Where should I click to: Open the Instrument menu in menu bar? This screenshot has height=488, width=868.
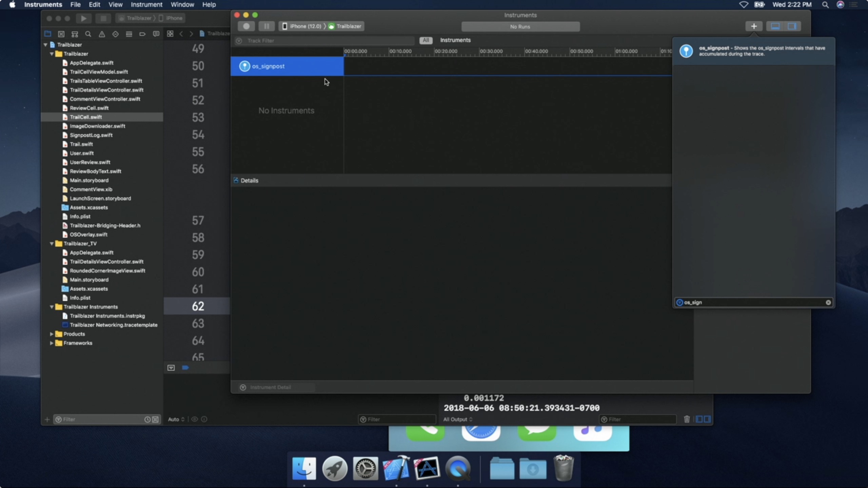(x=146, y=5)
